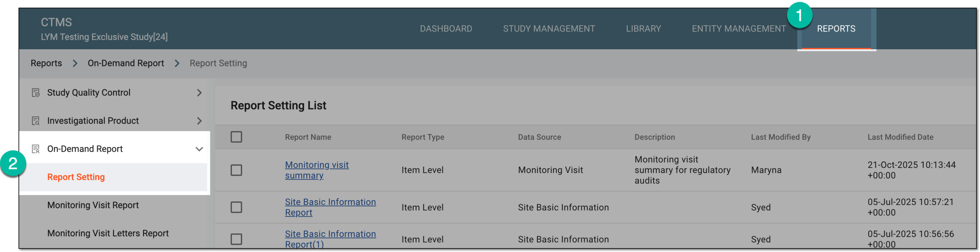This screenshot has width=980, height=252.
Task: Go to the STUDY MANAGEMENT tab
Action: pos(549,29)
